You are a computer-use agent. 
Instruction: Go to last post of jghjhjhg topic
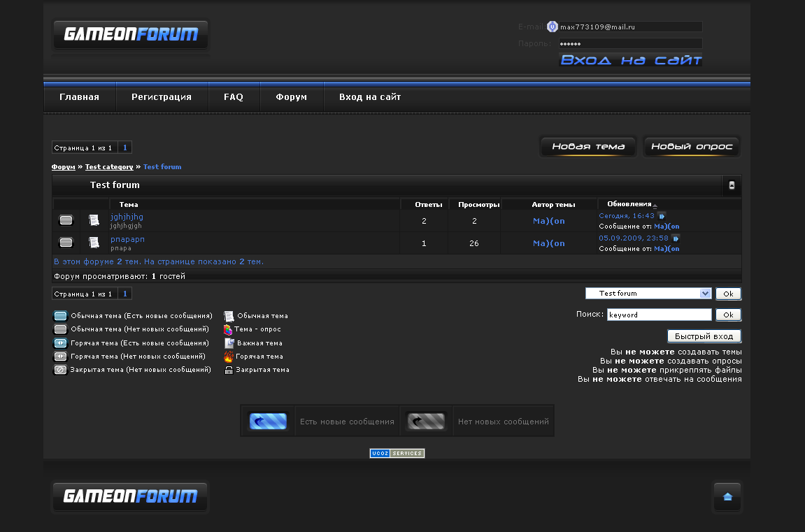coord(662,216)
